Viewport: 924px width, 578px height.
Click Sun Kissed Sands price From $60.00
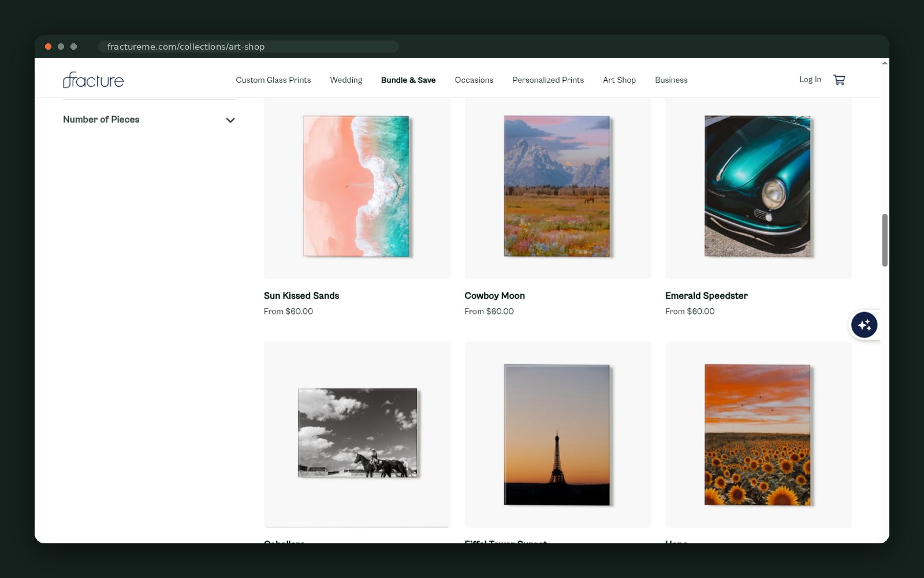288,311
